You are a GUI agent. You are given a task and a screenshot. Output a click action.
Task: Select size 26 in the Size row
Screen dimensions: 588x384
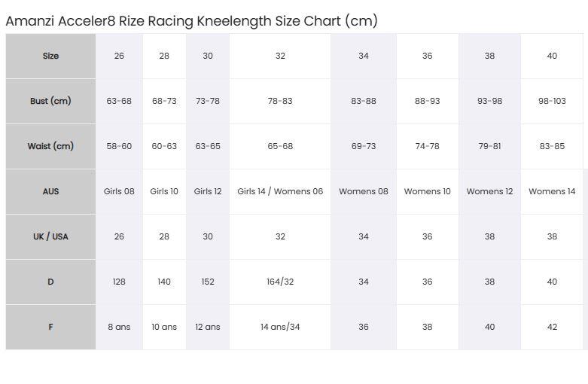coord(119,56)
